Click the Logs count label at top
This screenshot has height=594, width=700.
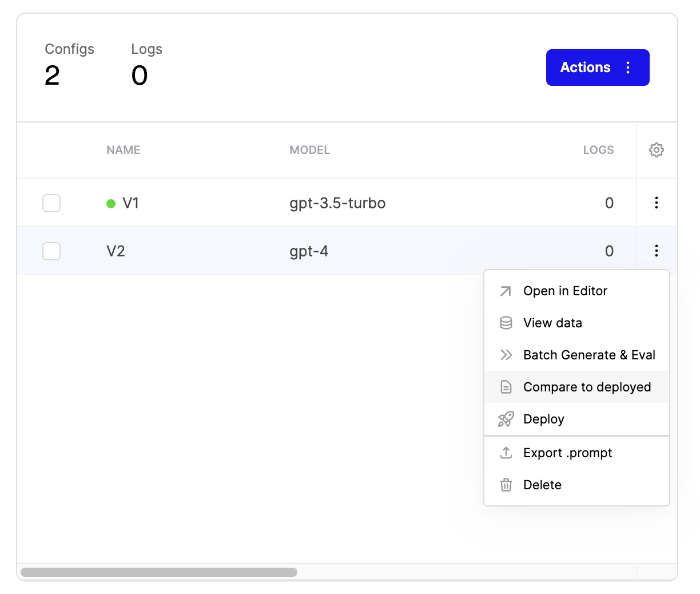point(147,49)
